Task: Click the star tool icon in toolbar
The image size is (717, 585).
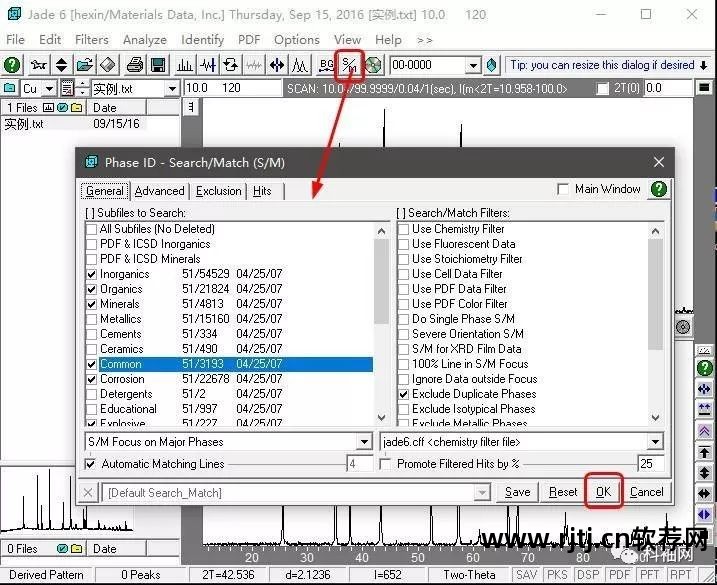Action: [x=39, y=65]
